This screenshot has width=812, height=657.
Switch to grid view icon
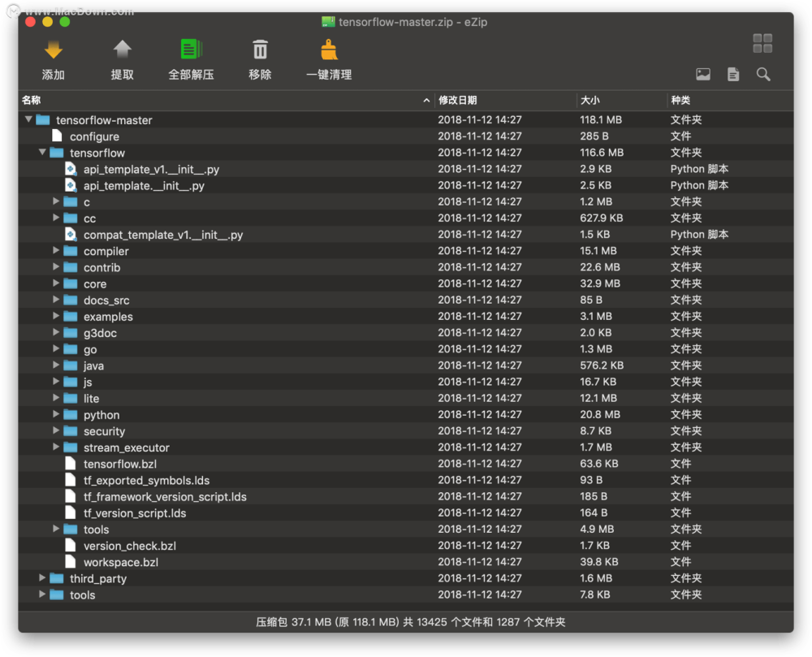pos(762,44)
